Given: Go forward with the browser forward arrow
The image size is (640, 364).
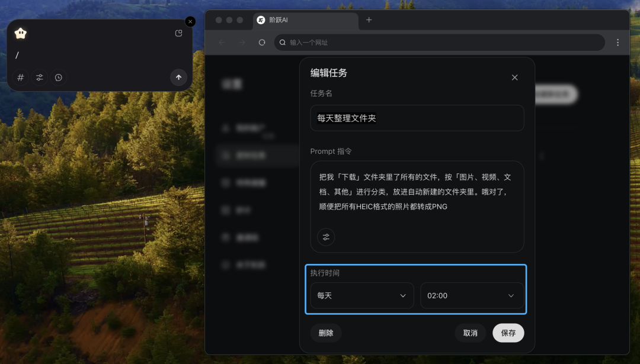Looking at the screenshot, I should coord(242,43).
